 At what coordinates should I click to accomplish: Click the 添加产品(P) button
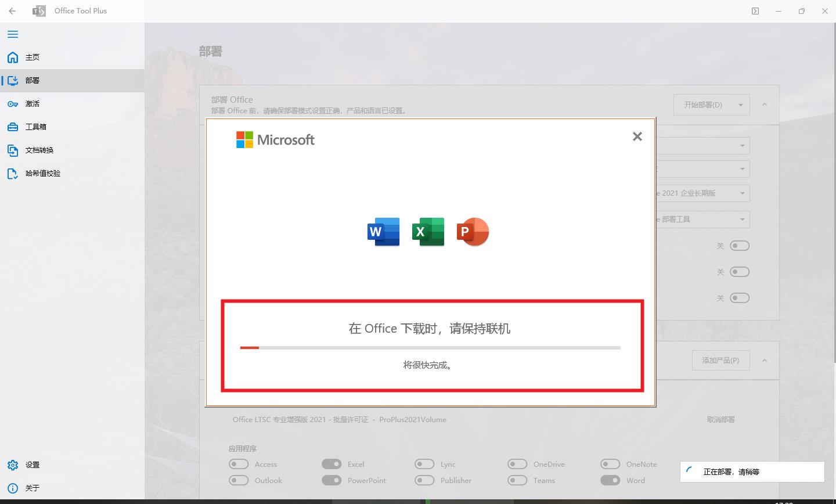point(720,360)
